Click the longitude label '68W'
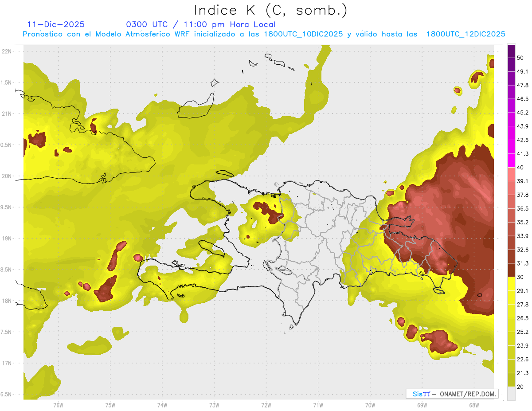 (x=473, y=405)
